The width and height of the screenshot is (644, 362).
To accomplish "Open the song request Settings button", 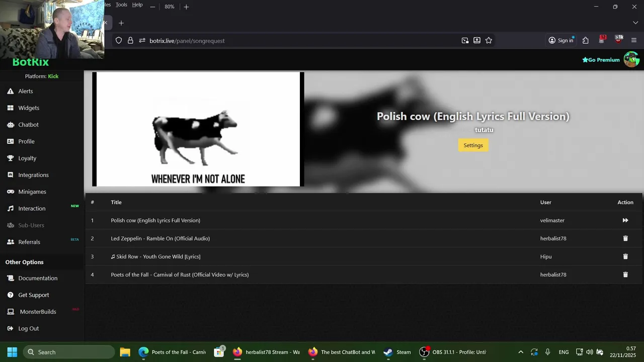I will coord(473,145).
